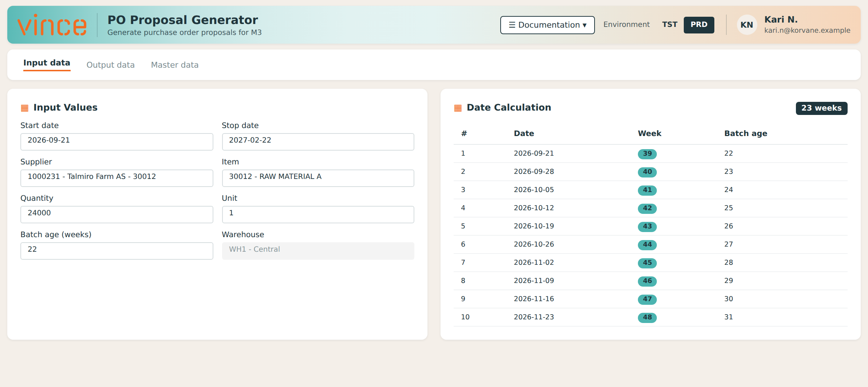Viewport: 868px width, 387px height.
Task: Click the week 43 badge
Action: (647, 226)
